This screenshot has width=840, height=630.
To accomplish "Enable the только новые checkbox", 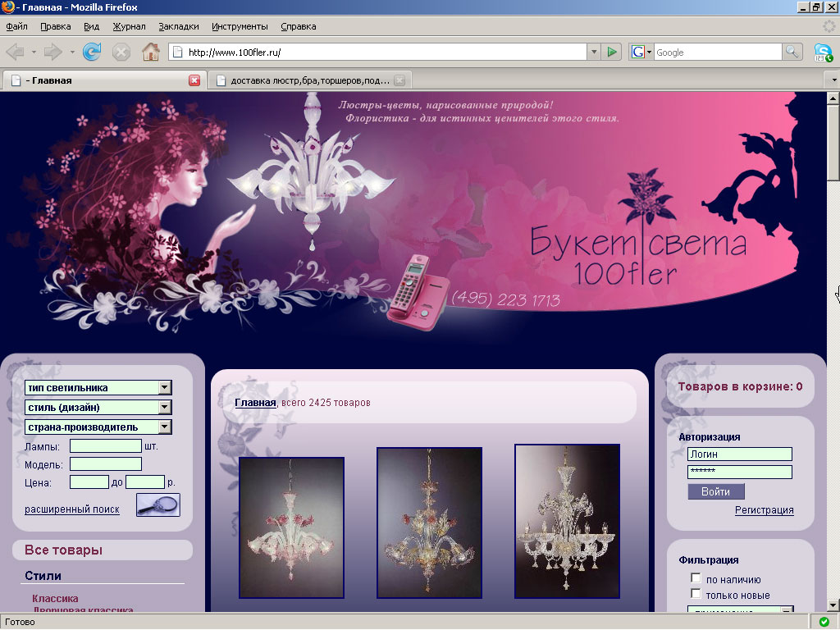I will pos(696,593).
